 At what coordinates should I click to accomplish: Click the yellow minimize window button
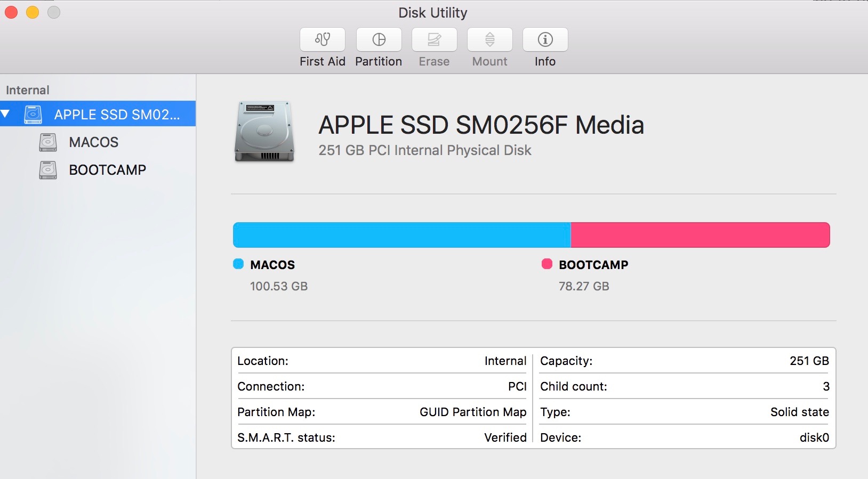(x=33, y=12)
